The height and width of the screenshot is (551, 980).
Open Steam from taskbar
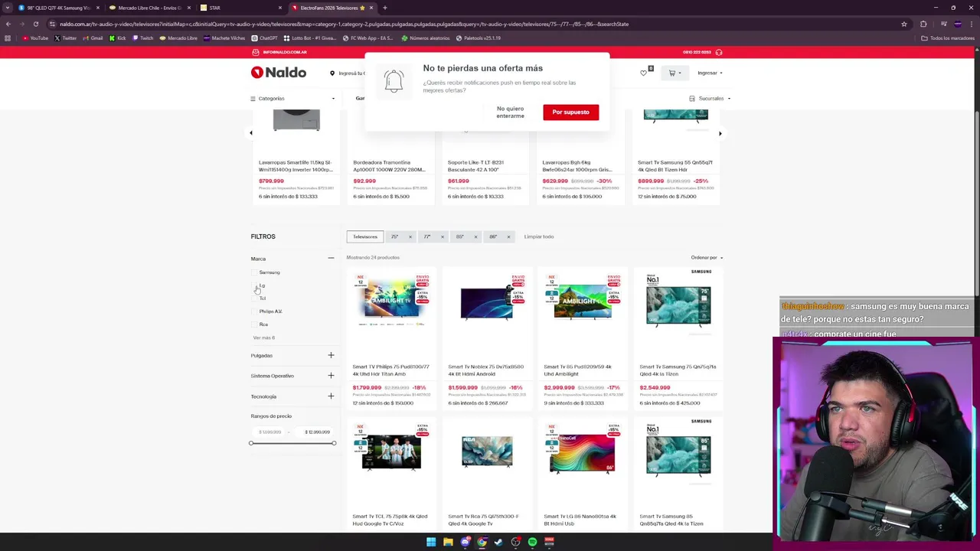coord(498,542)
